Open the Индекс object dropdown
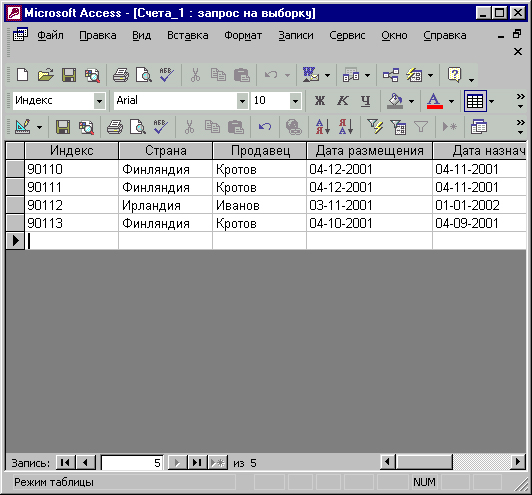Image resolution: width=532 pixels, height=495 pixels. point(99,101)
